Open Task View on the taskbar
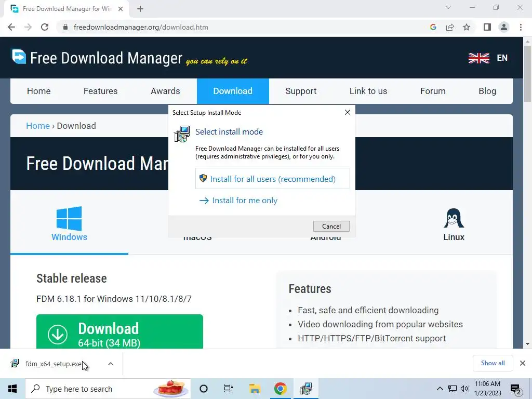Viewport: 532px width, 399px height. point(229,389)
